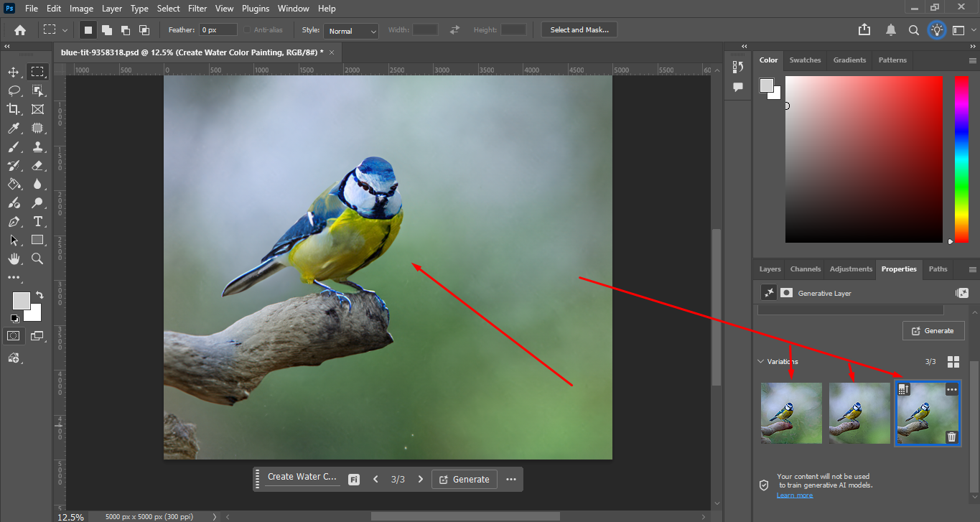
Task: Select the Horizontal Type tool
Action: coord(37,221)
